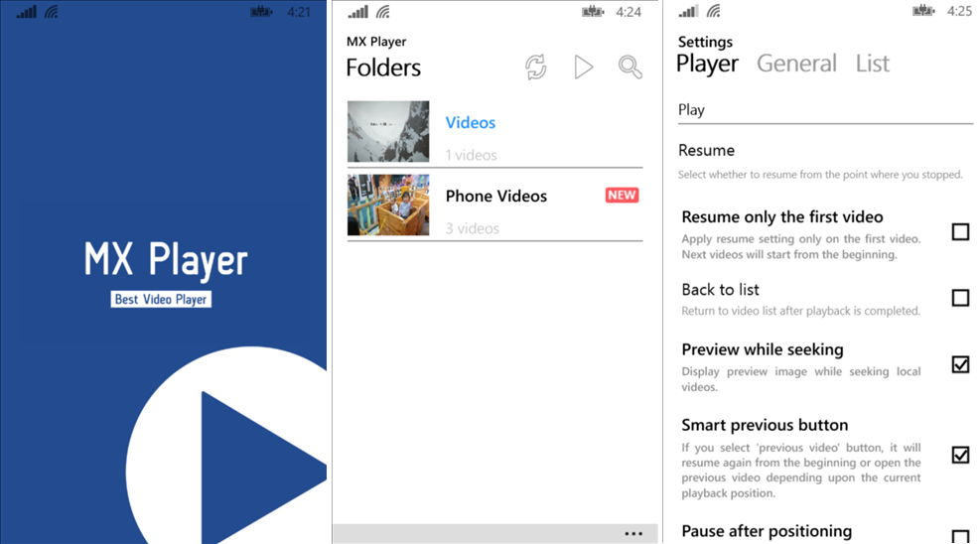
Task: Switch to the General settings tab
Action: [x=796, y=64]
